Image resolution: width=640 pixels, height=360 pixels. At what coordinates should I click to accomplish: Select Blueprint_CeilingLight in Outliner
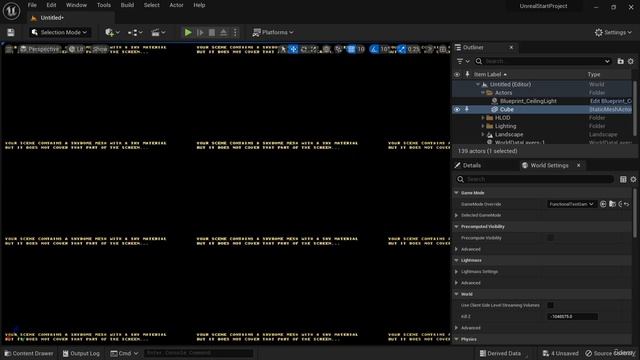528,101
